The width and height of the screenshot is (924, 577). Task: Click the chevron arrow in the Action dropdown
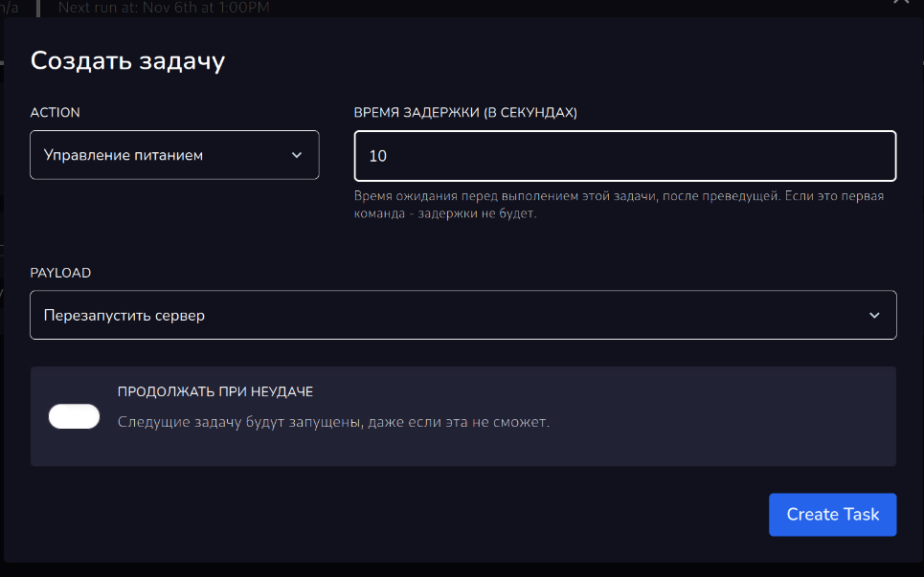pyautogui.click(x=297, y=155)
